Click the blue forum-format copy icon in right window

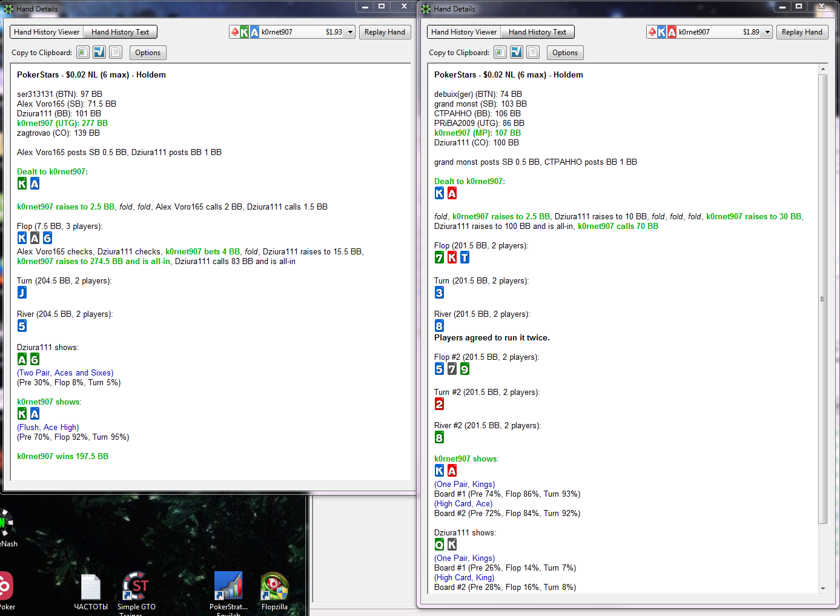point(517,52)
